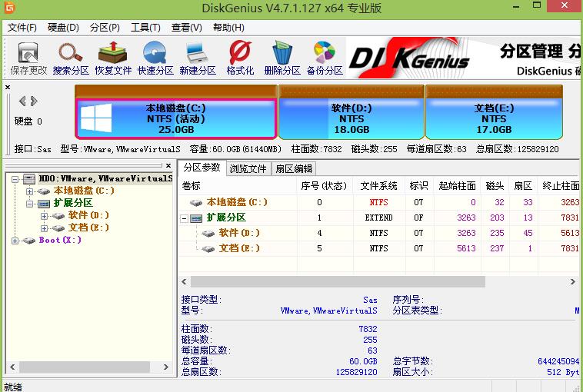The width and height of the screenshot is (583, 392).
Task: Collapse the HD0 disk tree node
Action: coord(15,179)
